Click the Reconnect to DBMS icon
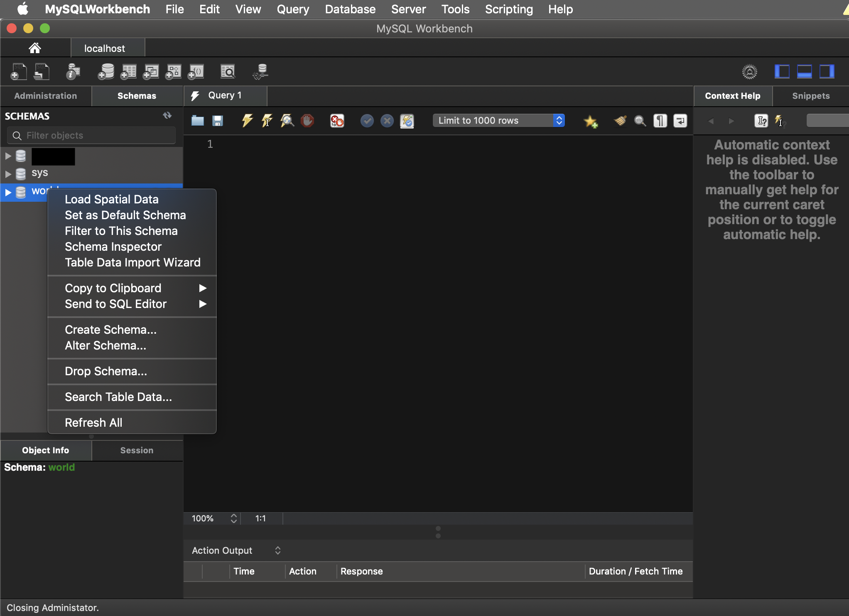849x616 pixels. (x=261, y=72)
